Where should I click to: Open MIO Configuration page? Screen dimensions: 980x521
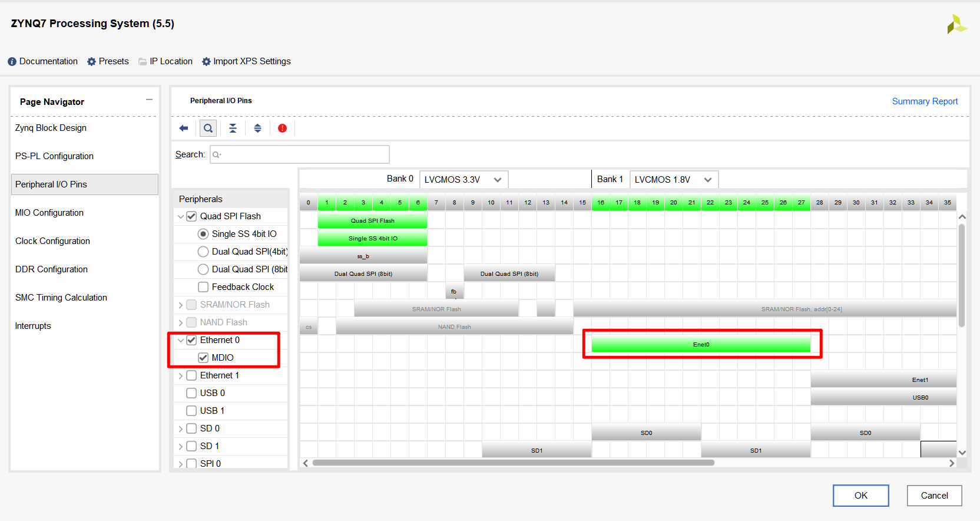(49, 213)
